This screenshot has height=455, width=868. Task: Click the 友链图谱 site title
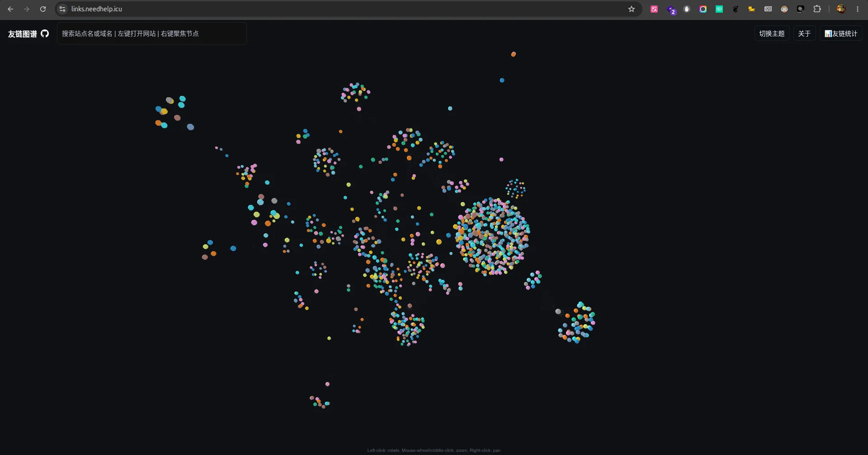coord(22,34)
